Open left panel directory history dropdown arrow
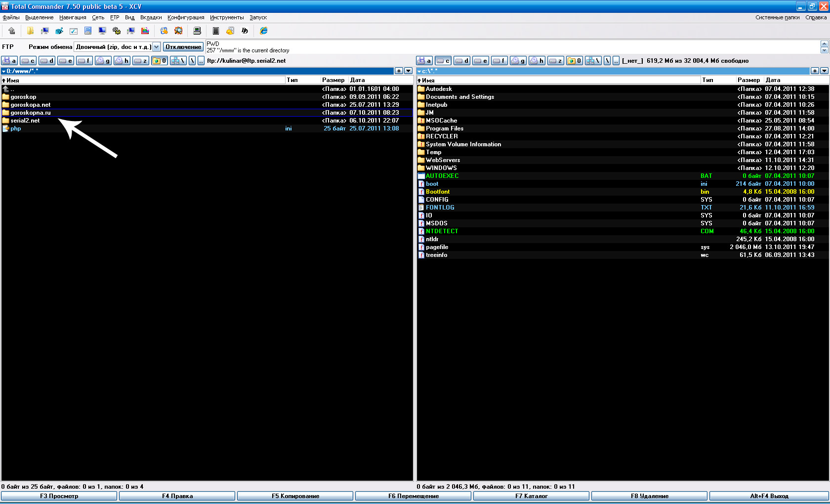 click(x=408, y=71)
